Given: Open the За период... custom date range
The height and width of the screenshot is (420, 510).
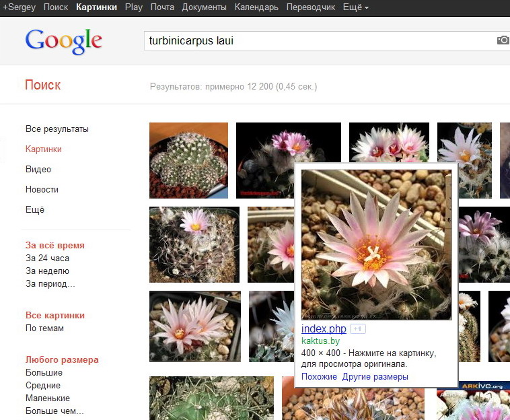Looking at the screenshot, I should coord(50,283).
